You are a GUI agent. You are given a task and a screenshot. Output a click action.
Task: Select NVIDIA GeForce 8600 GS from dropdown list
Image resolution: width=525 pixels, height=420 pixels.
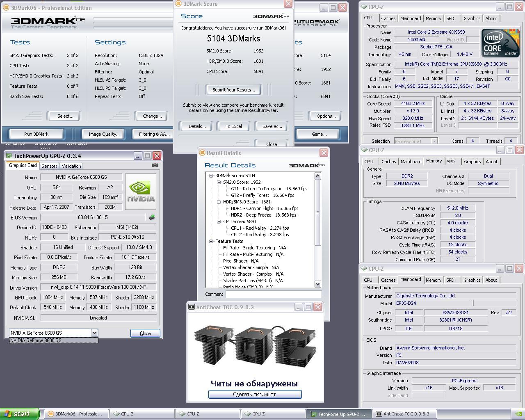coord(53,340)
